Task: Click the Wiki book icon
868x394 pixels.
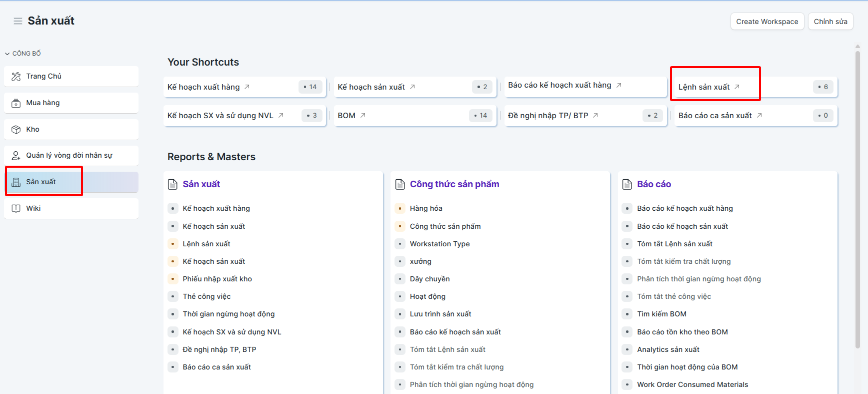Action: click(x=16, y=208)
